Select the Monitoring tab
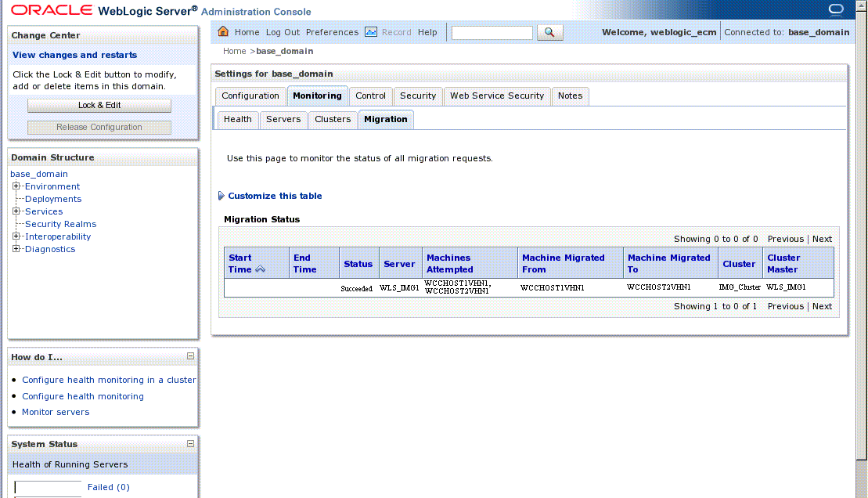Screen dimensions: 868x498 tap(317, 96)
